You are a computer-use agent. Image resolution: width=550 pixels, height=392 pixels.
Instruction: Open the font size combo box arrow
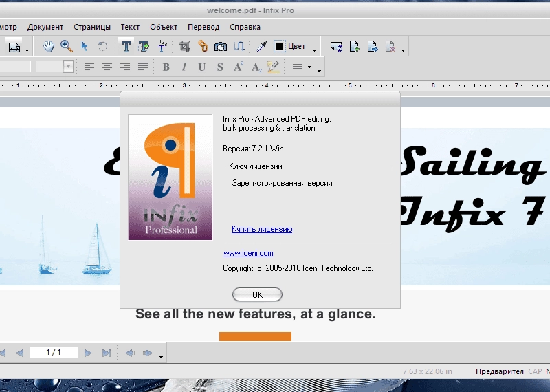pos(68,66)
